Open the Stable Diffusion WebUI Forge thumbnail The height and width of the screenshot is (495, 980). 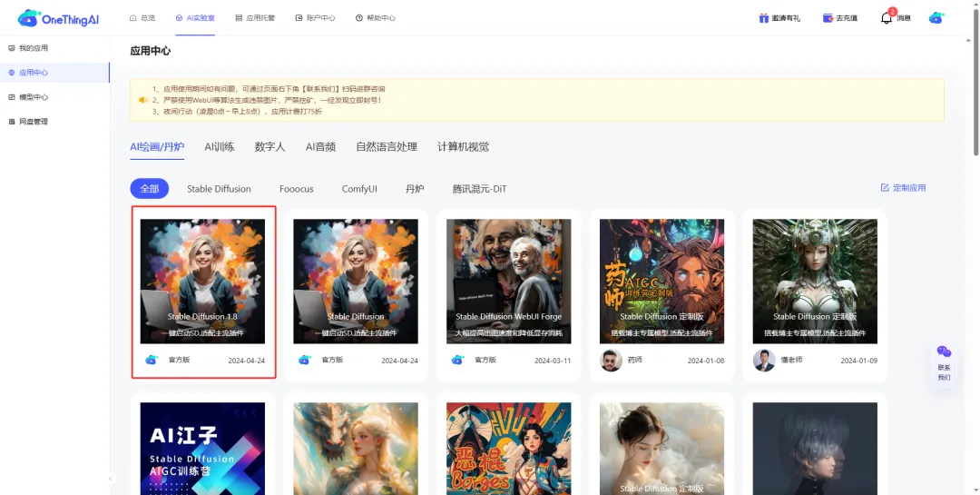click(509, 281)
